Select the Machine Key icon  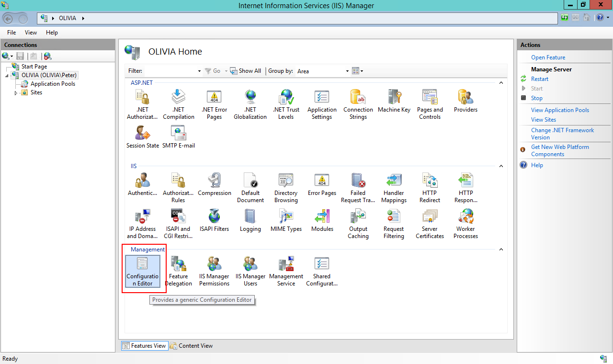point(394,101)
